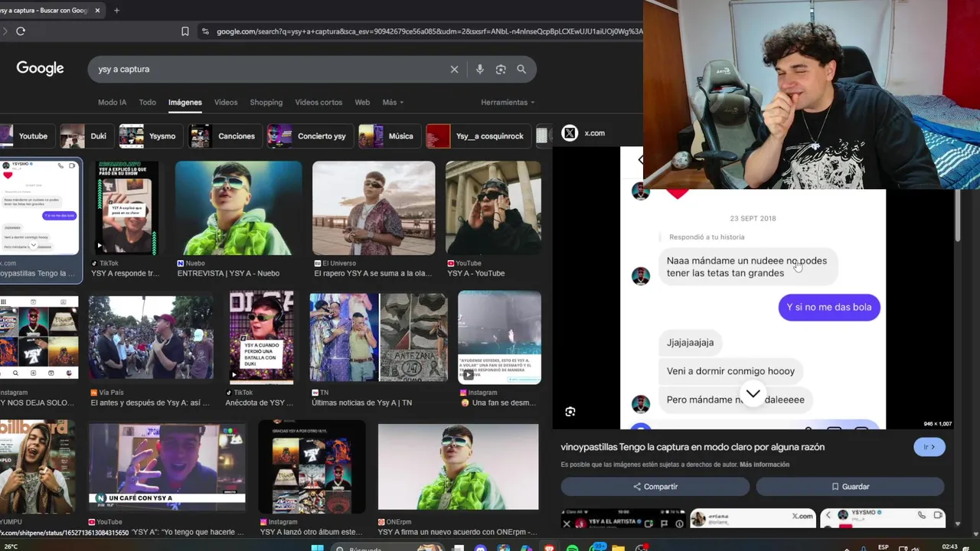This screenshot has width=980, height=551.
Task: Click the down-chevron circle on preview image
Action: point(753,394)
